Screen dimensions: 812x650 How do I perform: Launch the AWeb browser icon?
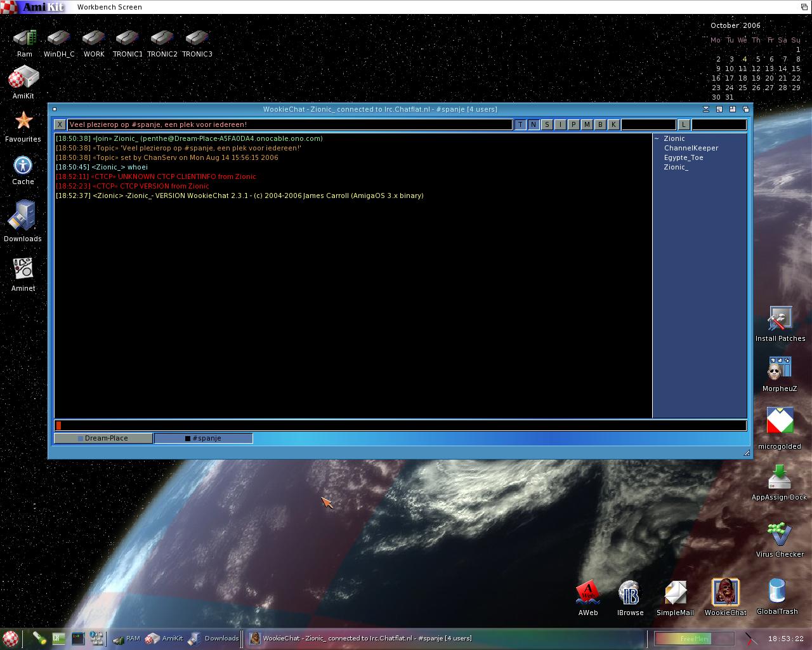(x=588, y=597)
